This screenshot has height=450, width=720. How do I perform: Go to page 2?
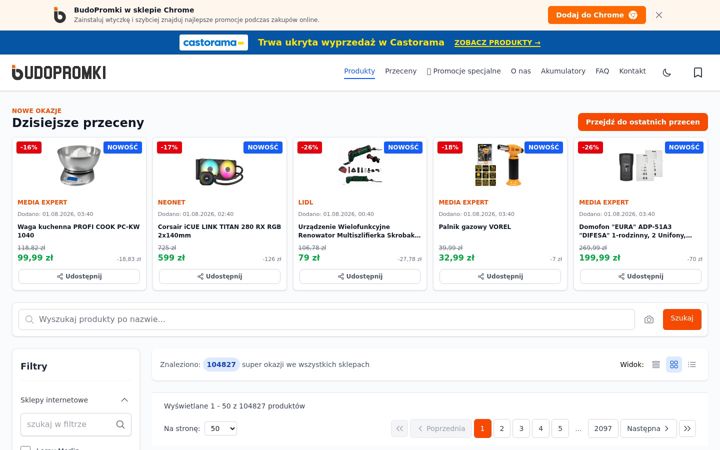[x=501, y=428]
